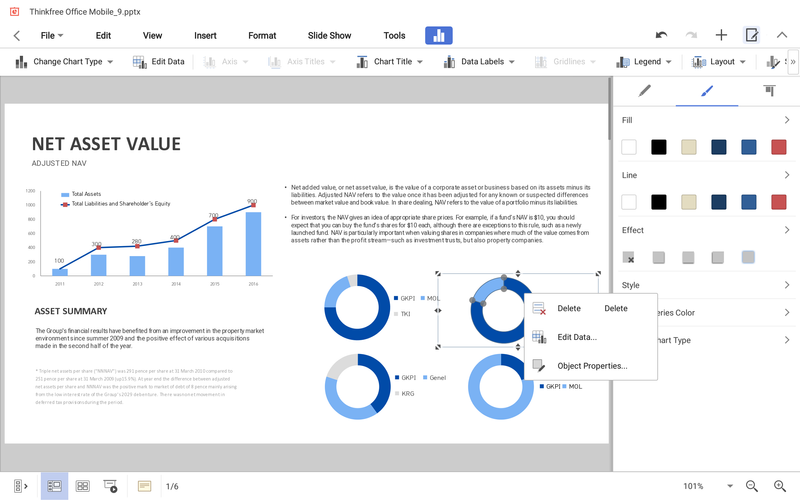Open the Format menu
This screenshot has width=800, height=500.
tap(262, 35)
